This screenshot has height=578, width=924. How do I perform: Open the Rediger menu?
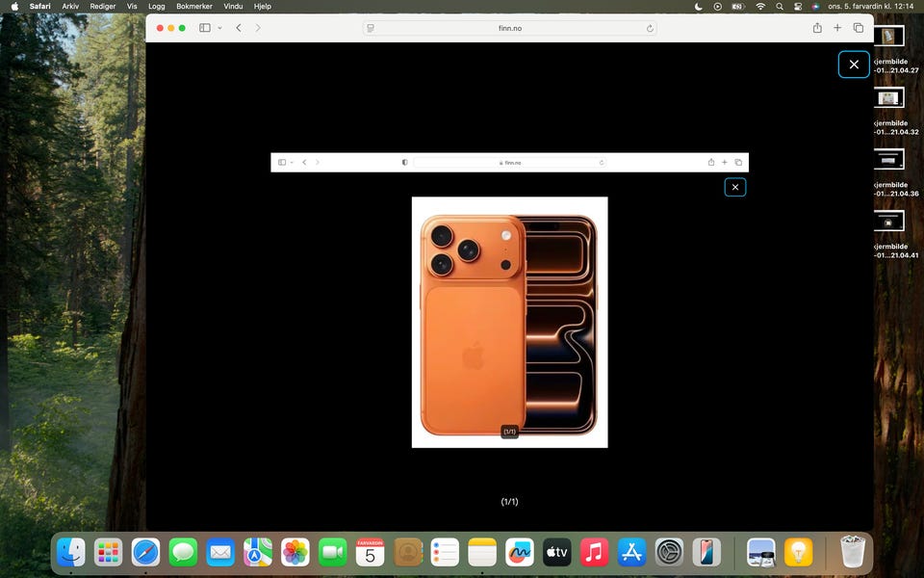click(x=103, y=6)
